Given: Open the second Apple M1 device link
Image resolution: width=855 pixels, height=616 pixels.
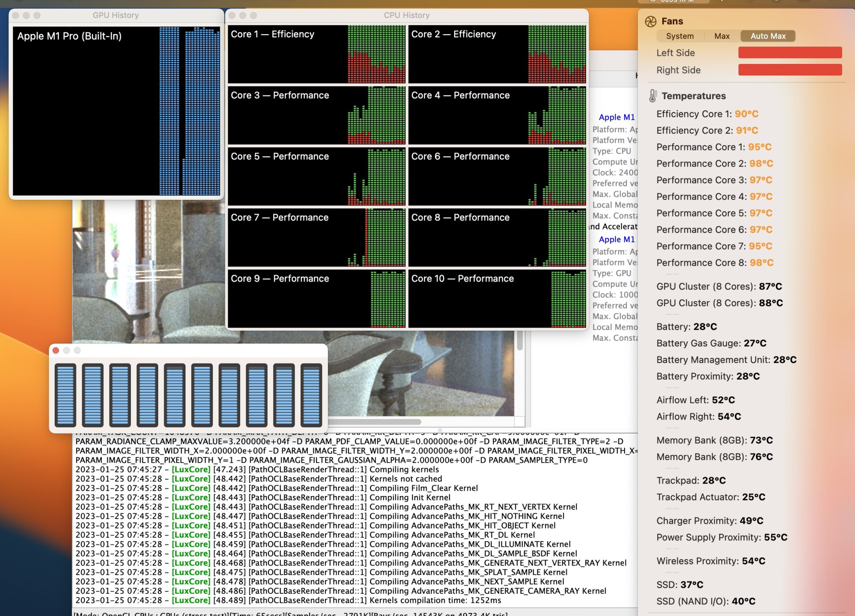Looking at the screenshot, I should [x=616, y=239].
